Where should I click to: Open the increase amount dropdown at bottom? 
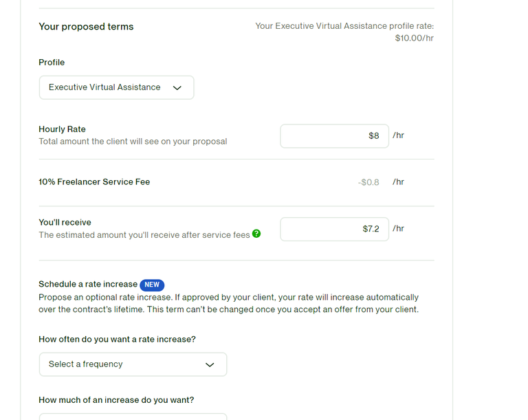[133, 417]
